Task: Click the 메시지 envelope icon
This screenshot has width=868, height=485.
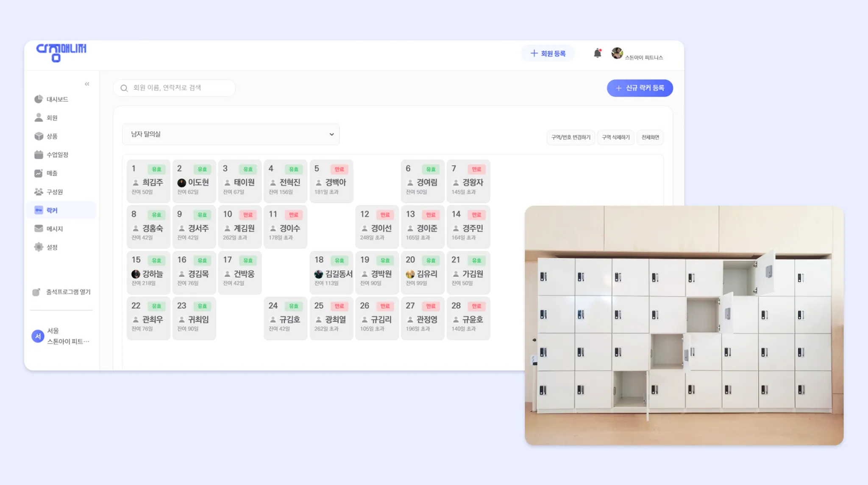Action: coord(39,229)
